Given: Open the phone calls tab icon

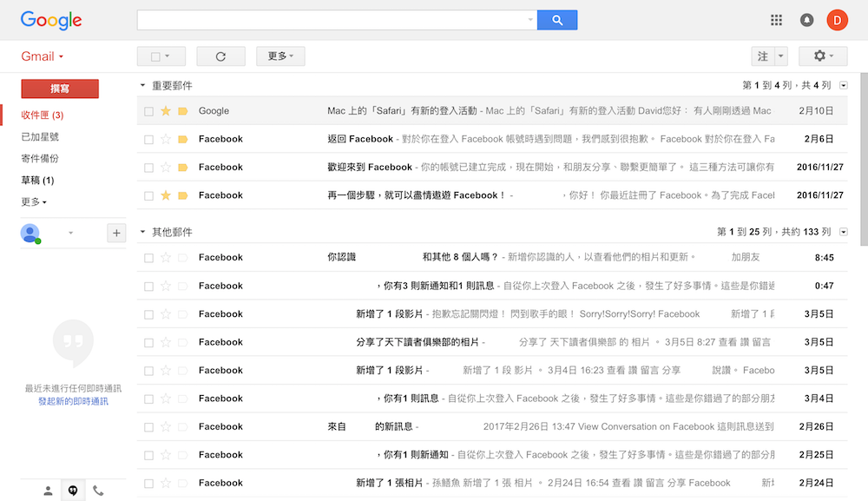Looking at the screenshot, I should (x=98, y=491).
